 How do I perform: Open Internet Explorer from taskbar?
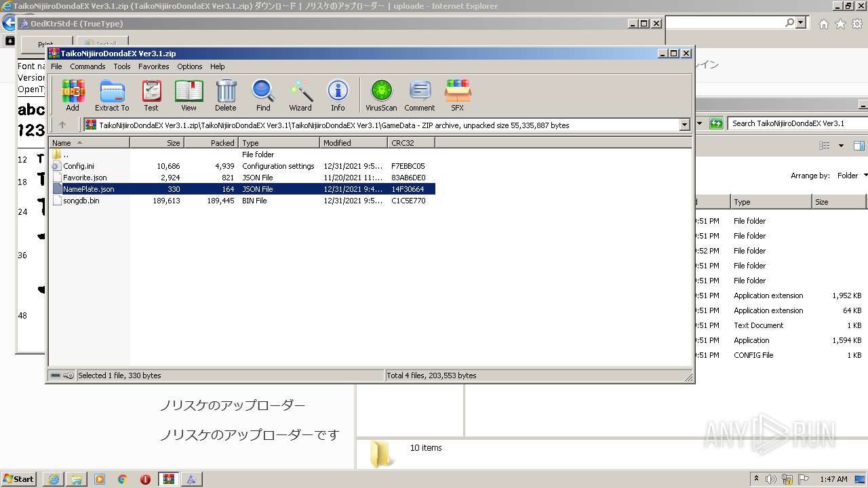pos(54,479)
